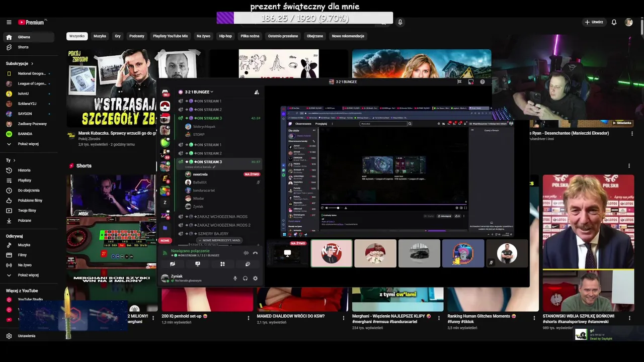Disconnect from Discord voice channel
644x362 pixels.
tap(255, 253)
